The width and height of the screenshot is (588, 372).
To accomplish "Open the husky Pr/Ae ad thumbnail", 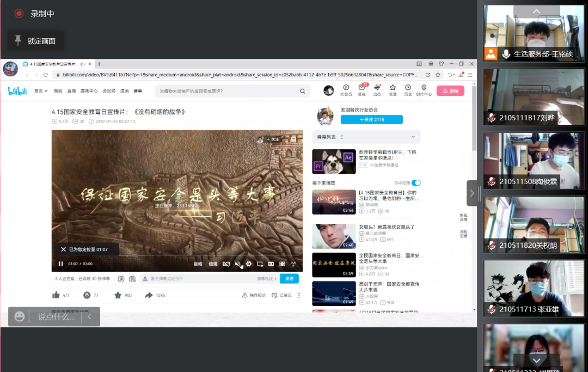I will tap(334, 161).
